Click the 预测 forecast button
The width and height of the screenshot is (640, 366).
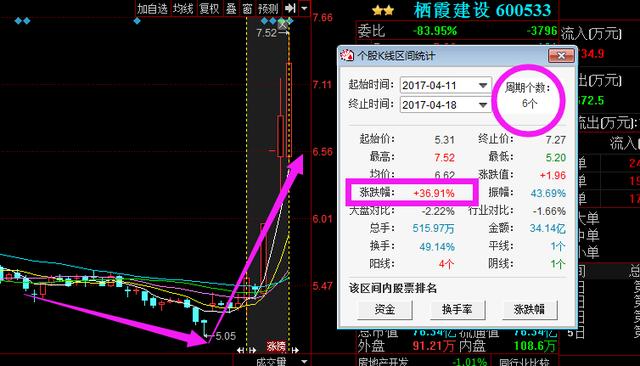268,8
